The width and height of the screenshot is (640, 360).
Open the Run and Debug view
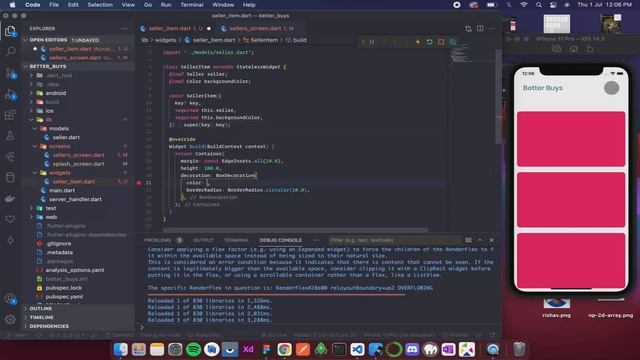10,94
